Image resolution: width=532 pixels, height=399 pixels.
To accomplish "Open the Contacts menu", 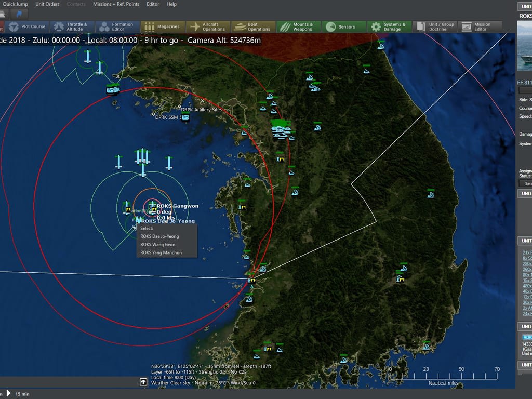I will pyautogui.click(x=76, y=4).
